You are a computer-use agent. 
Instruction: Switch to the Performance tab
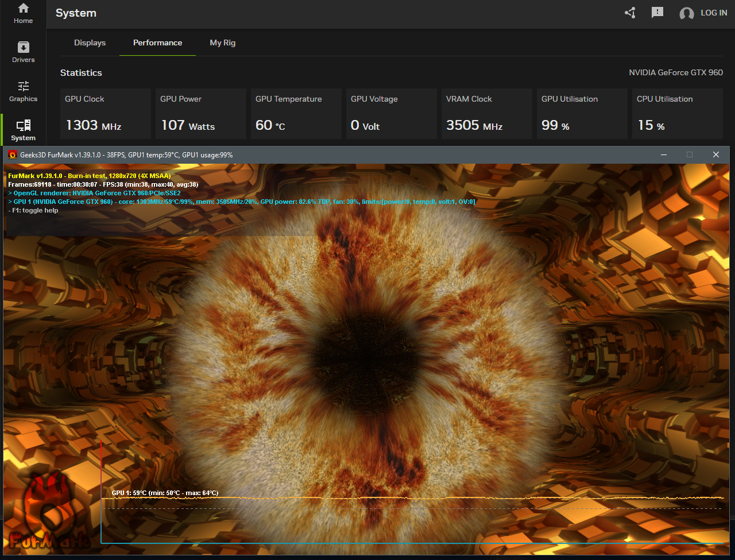pos(157,43)
